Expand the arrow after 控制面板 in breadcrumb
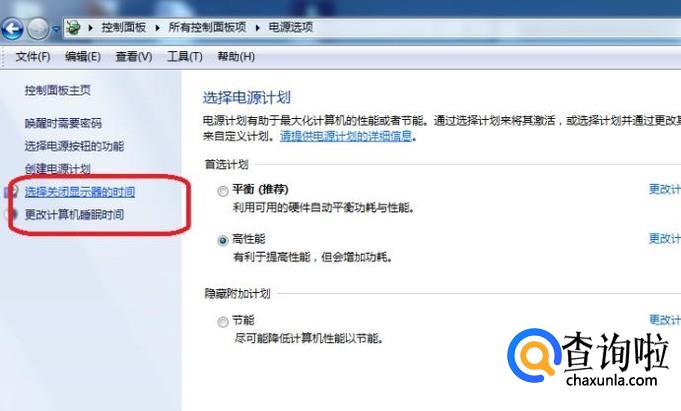 coord(157,28)
